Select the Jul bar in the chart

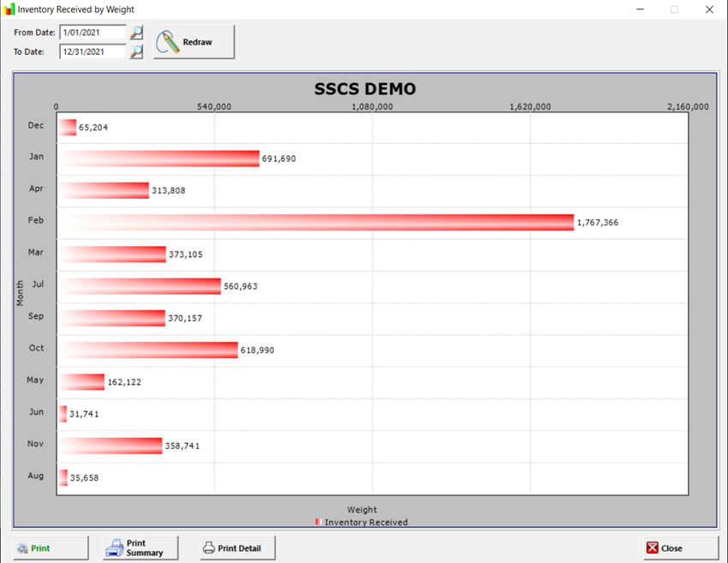tap(140, 286)
